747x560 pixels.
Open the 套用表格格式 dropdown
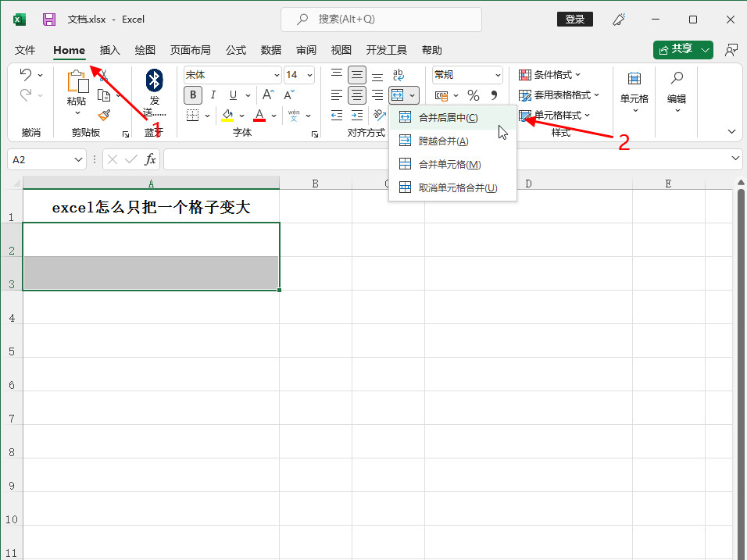pyautogui.click(x=559, y=95)
